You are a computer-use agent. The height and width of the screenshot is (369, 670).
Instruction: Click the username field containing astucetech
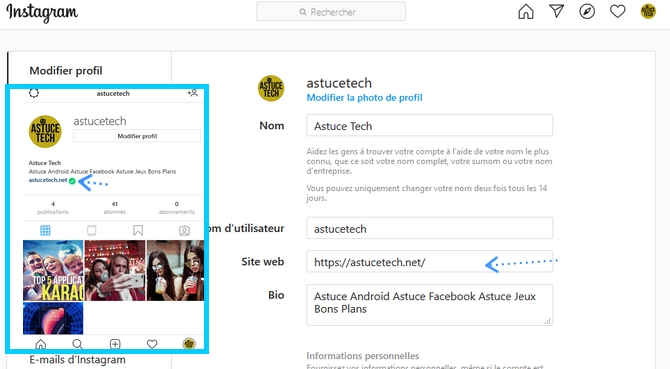pos(429,228)
